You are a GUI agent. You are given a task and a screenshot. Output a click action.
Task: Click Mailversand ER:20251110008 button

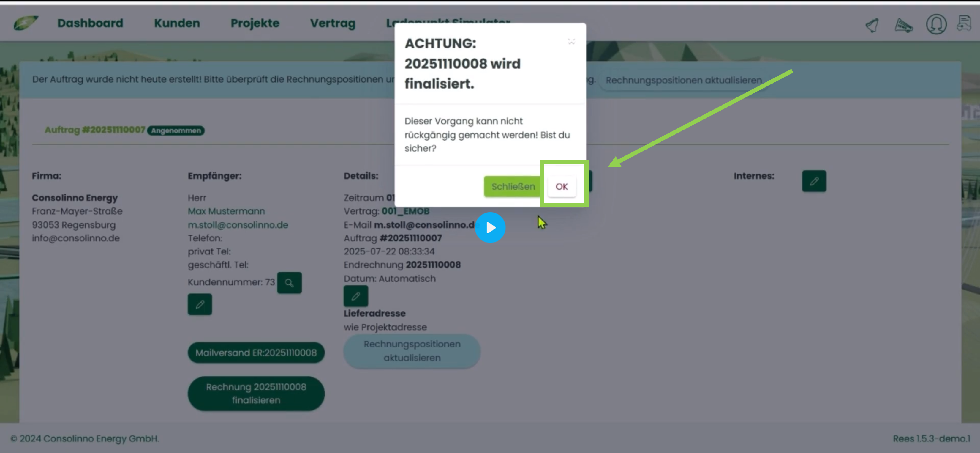pos(256,353)
